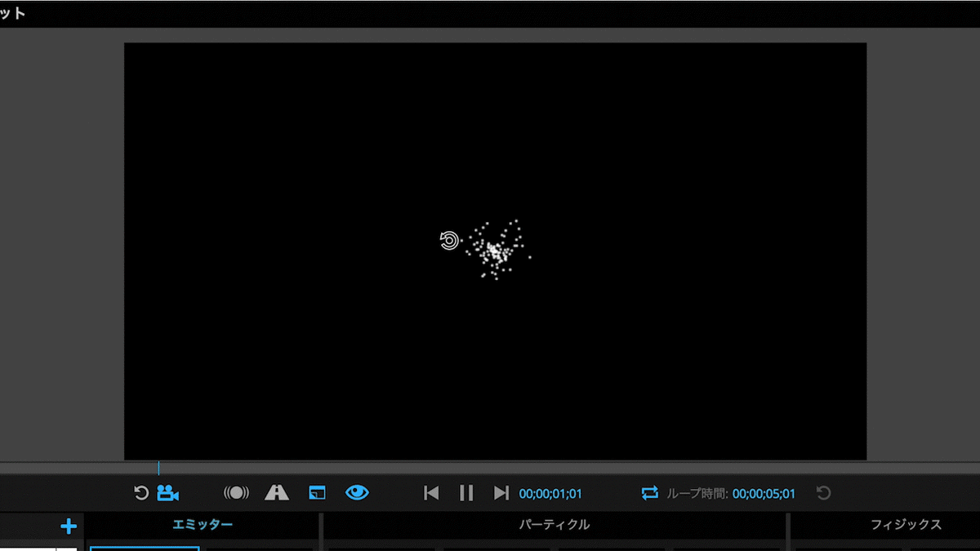
Task: Switch to the エミッター tab
Action: [x=202, y=527]
